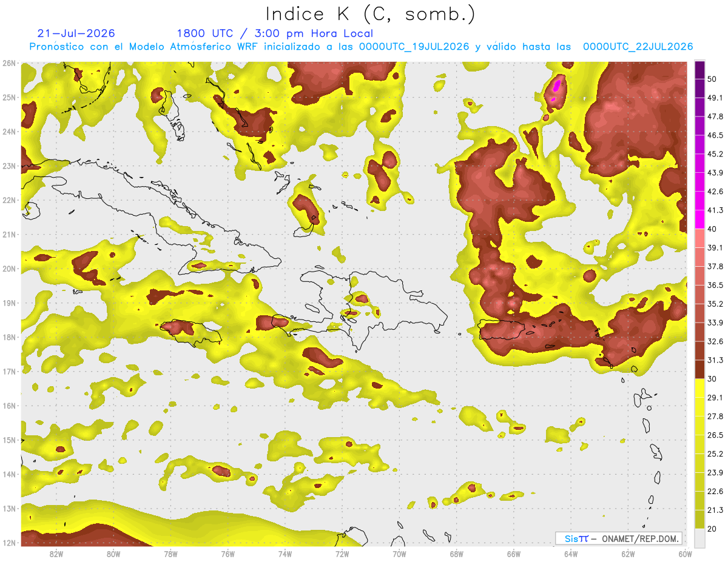This screenshot has height=562, width=728.
Task: Click color scale value "46.5"
Action: [x=715, y=135]
